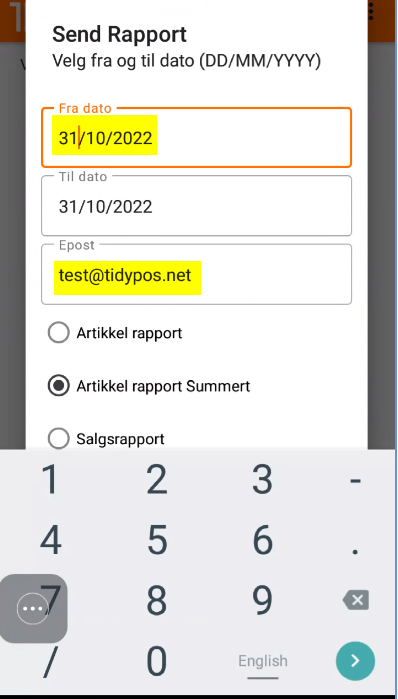Tap the number 9 key
Screen dimensions: 398x699
[x=263, y=600]
